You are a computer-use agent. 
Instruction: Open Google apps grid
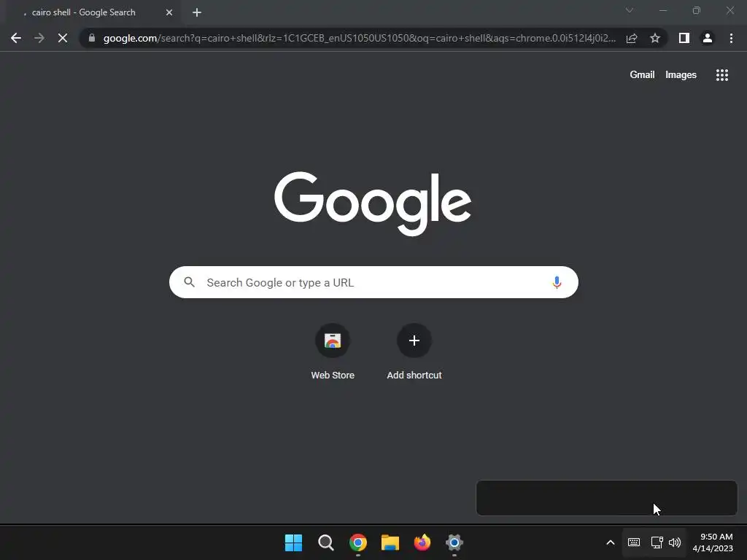point(722,75)
